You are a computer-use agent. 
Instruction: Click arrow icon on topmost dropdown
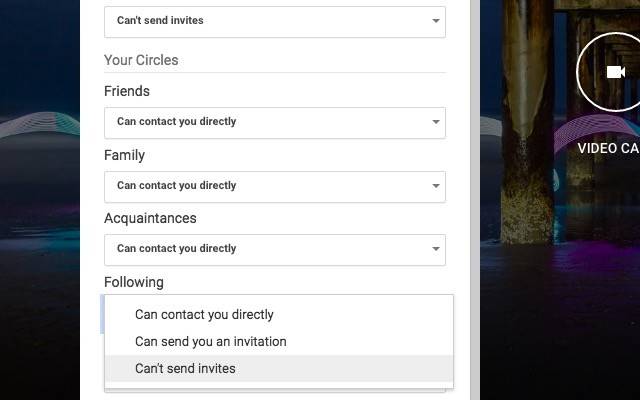pyautogui.click(x=436, y=21)
